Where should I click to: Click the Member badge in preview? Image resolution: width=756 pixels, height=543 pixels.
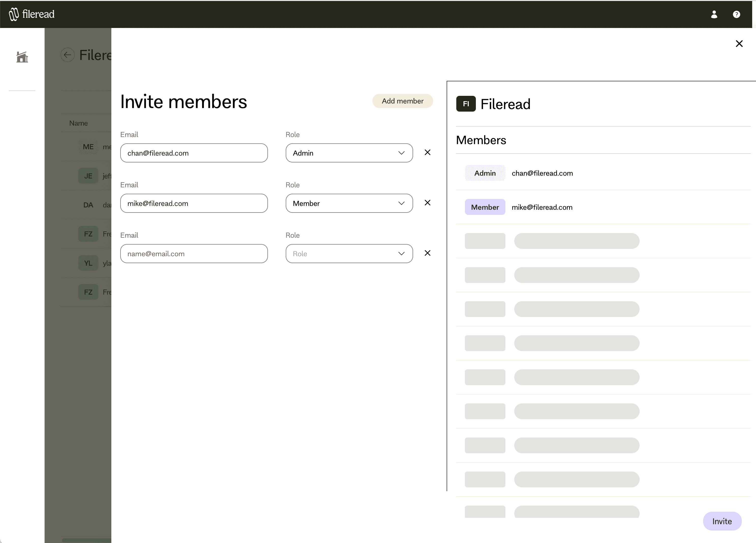coord(485,207)
